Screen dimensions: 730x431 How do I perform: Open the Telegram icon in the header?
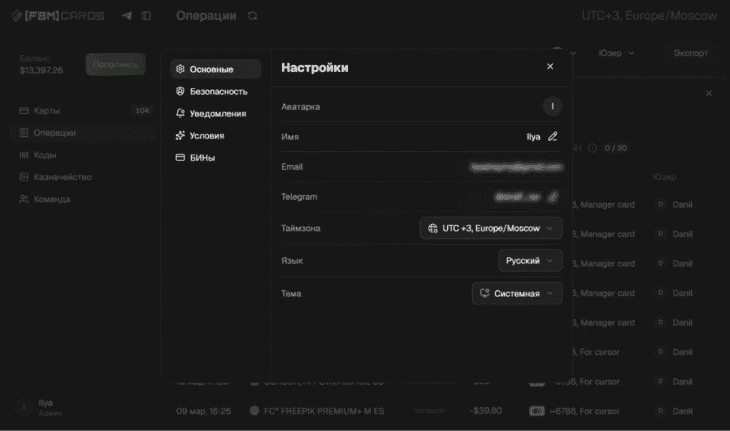click(126, 16)
